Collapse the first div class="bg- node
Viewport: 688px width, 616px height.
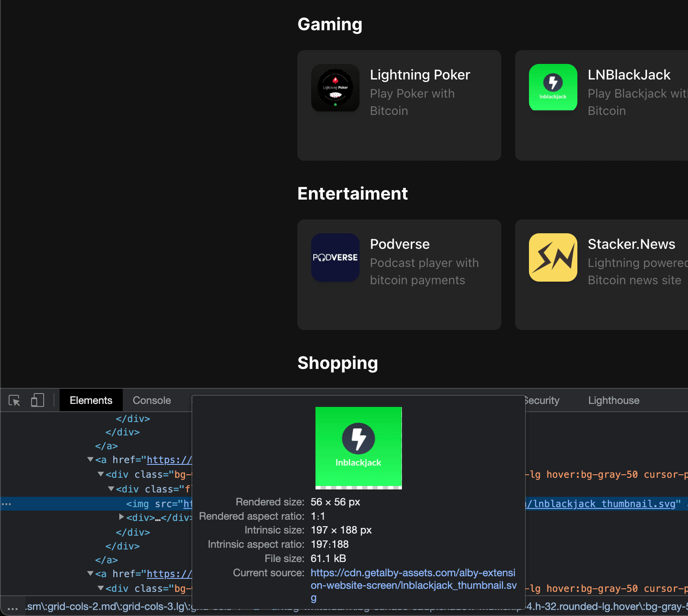101,474
